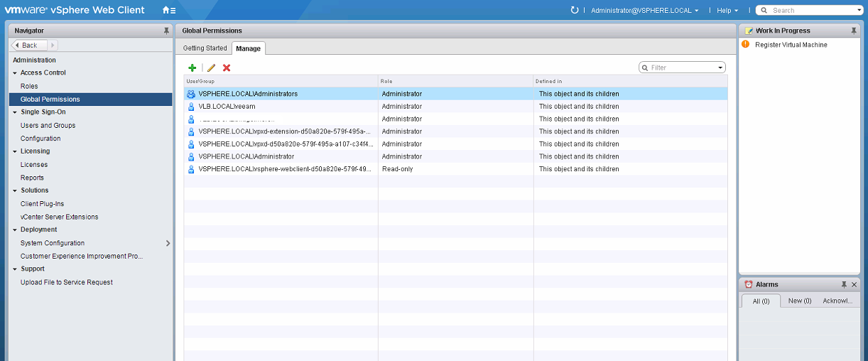Select the vpxd-extension user row

click(x=455, y=131)
